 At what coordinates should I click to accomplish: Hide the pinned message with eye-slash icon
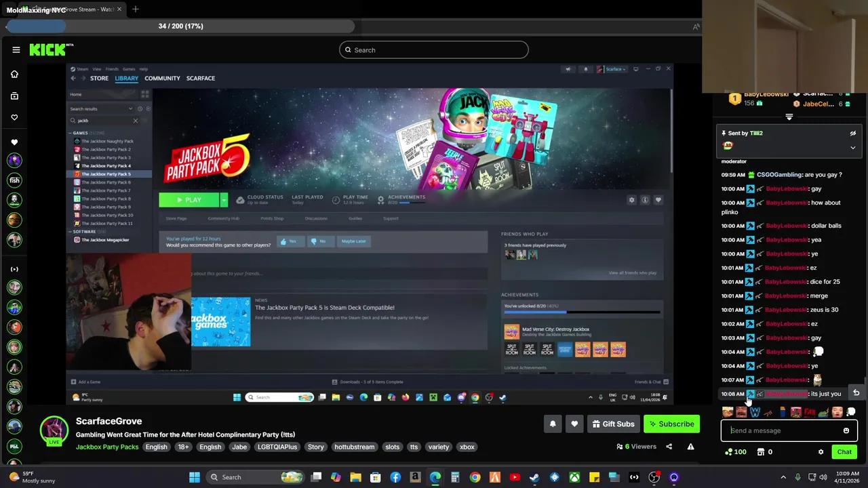[853, 134]
